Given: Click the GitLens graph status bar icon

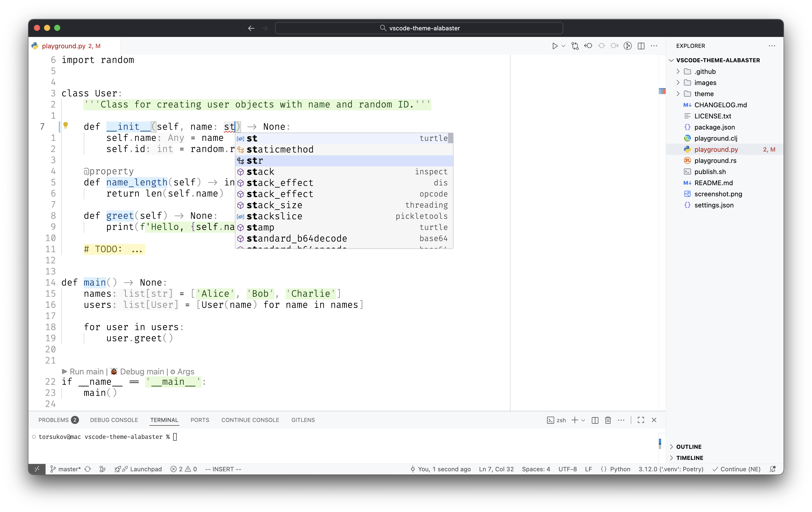Looking at the screenshot, I should [x=103, y=469].
